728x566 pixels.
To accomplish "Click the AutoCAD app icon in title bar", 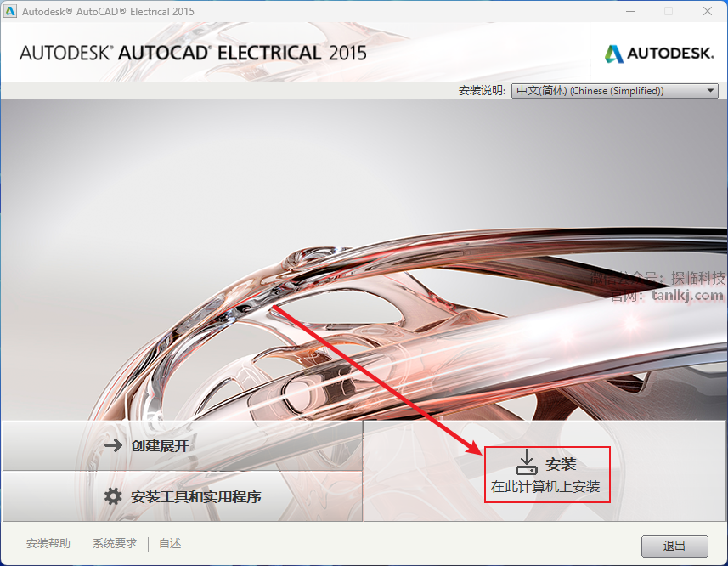I will (9, 11).
